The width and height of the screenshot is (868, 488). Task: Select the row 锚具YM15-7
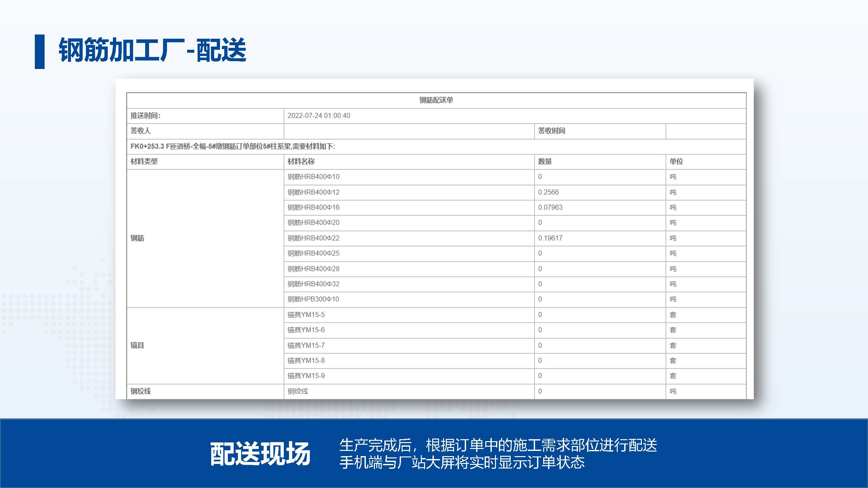(306, 345)
